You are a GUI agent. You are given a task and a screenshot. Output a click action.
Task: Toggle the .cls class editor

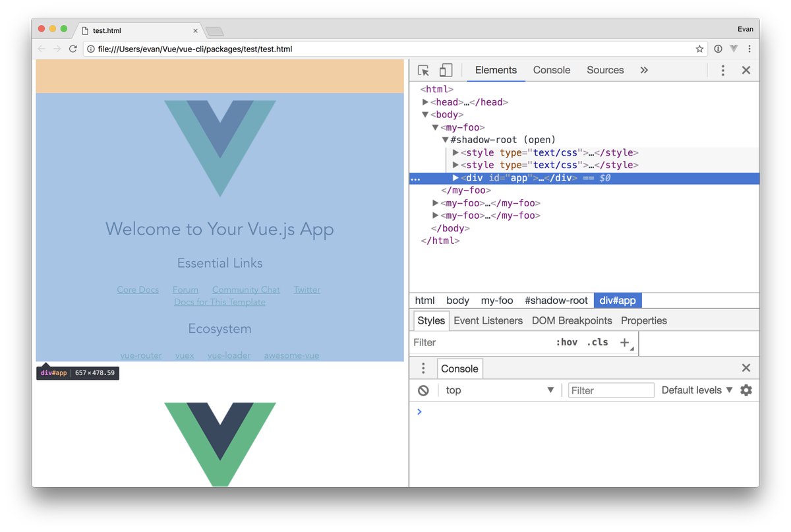pos(598,342)
